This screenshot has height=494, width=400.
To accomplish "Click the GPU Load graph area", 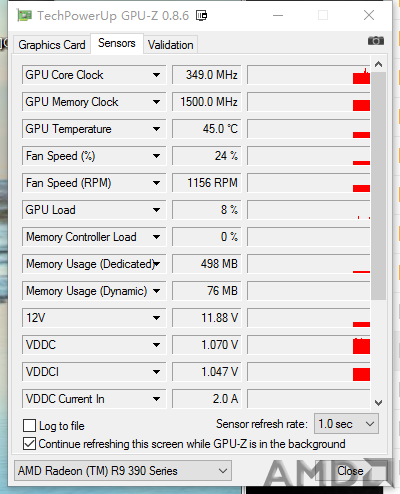I will (x=309, y=210).
